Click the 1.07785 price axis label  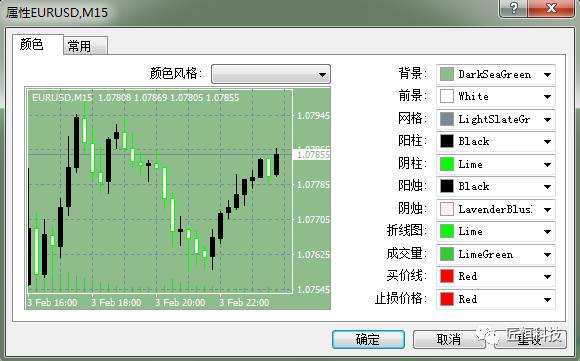[313, 184]
